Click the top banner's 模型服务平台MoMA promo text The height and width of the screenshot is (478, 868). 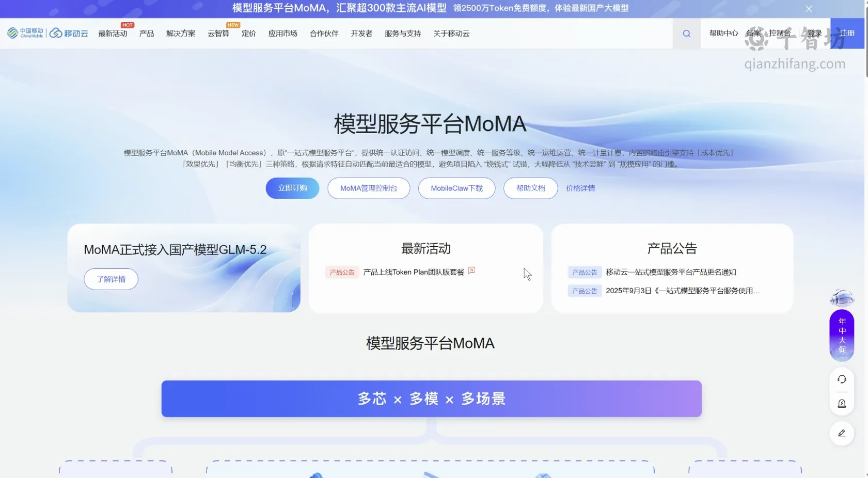[x=339, y=8]
